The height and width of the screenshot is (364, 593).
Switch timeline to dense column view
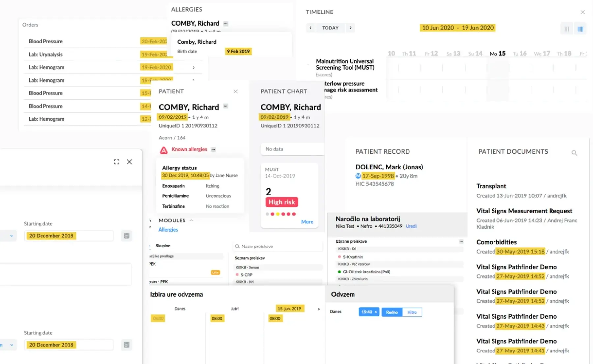580,29
